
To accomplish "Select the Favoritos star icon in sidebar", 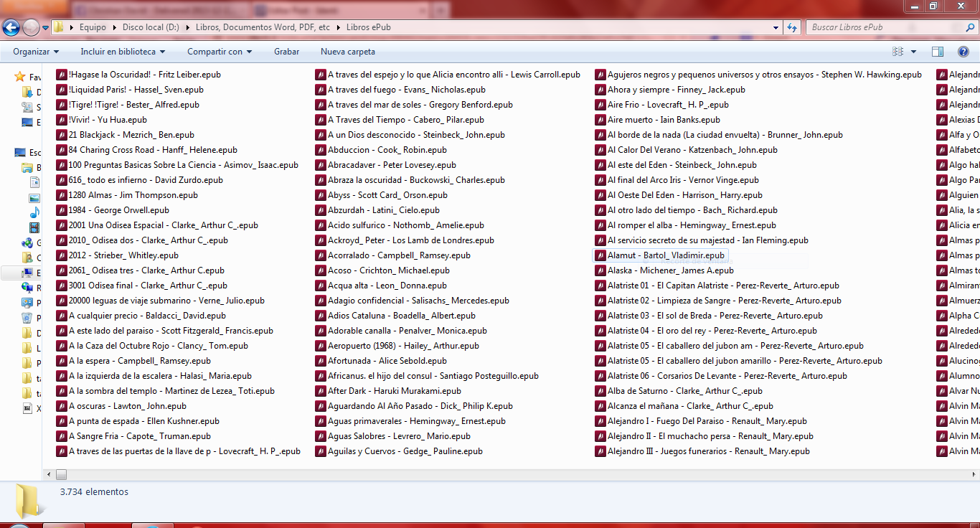I will point(20,77).
